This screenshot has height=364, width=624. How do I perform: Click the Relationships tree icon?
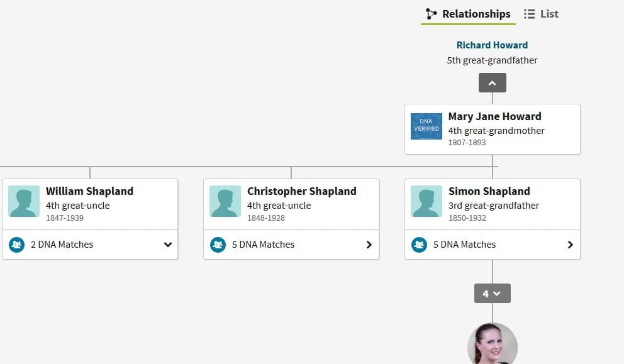coord(431,14)
